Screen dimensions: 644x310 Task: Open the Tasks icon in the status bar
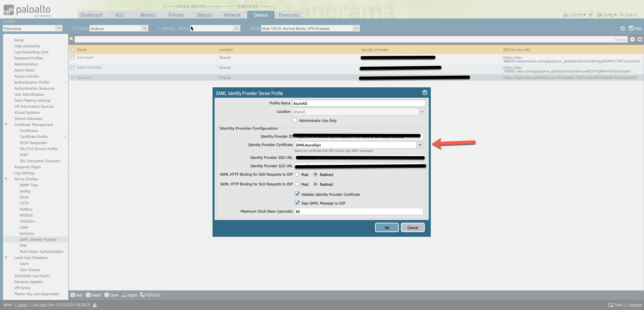610,305
